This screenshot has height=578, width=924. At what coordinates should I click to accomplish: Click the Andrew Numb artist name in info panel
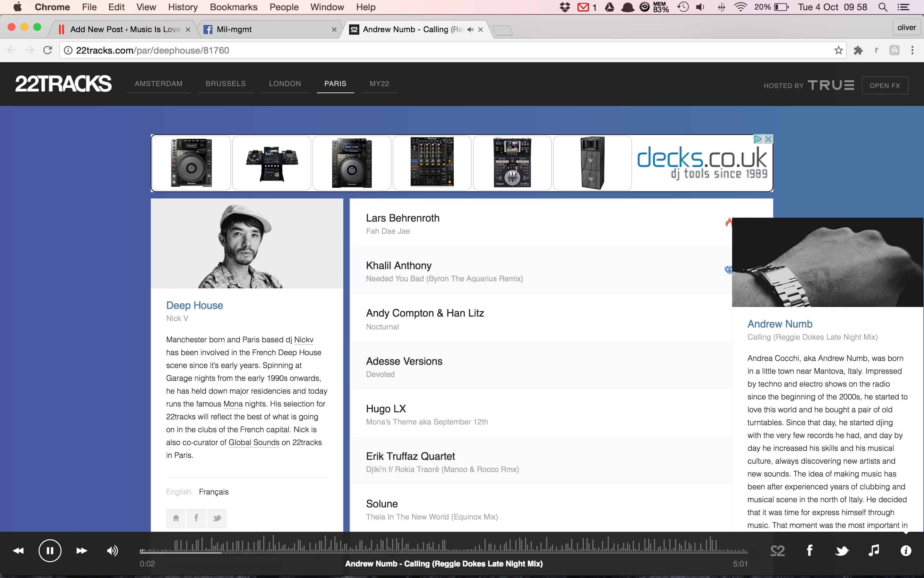[780, 324]
